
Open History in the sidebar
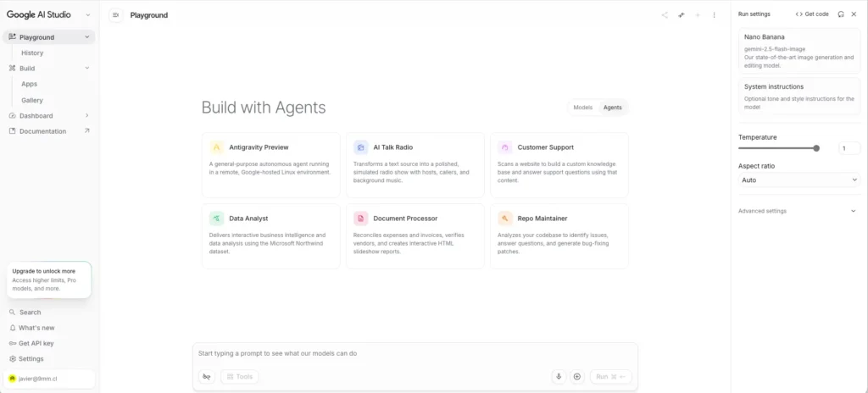pos(32,53)
